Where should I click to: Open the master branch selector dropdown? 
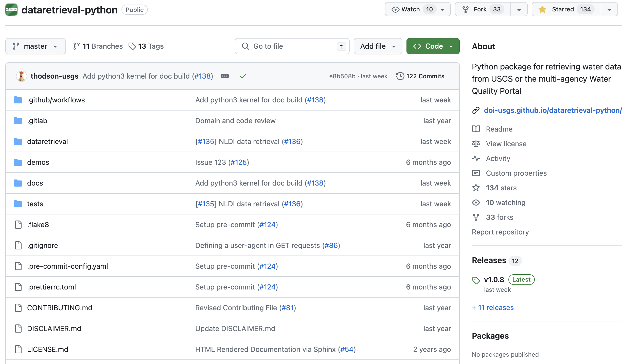pyautogui.click(x=35, y=46)
